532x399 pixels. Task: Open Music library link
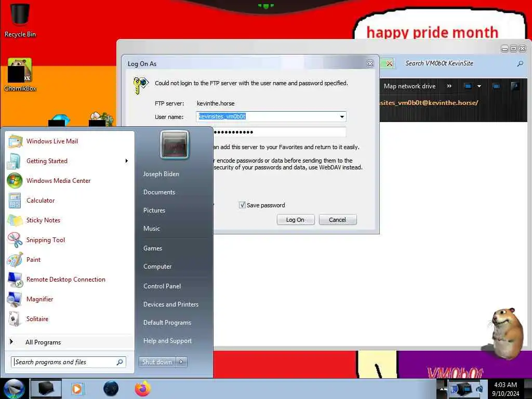tap(151, 229)
